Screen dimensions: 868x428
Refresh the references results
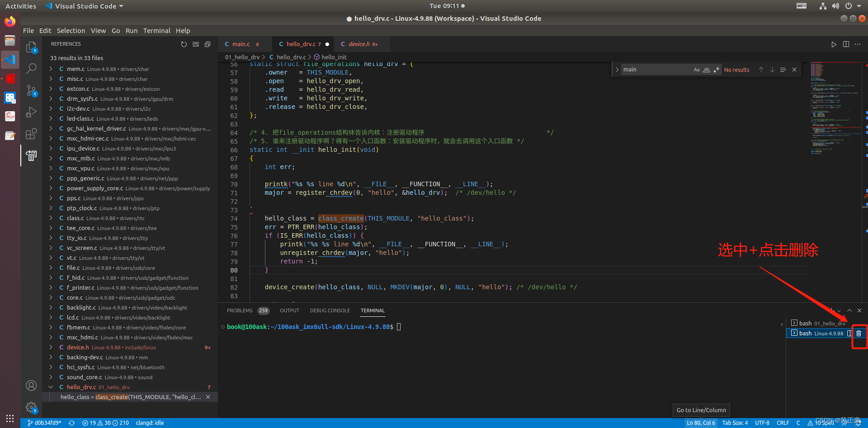click(184, 44)
